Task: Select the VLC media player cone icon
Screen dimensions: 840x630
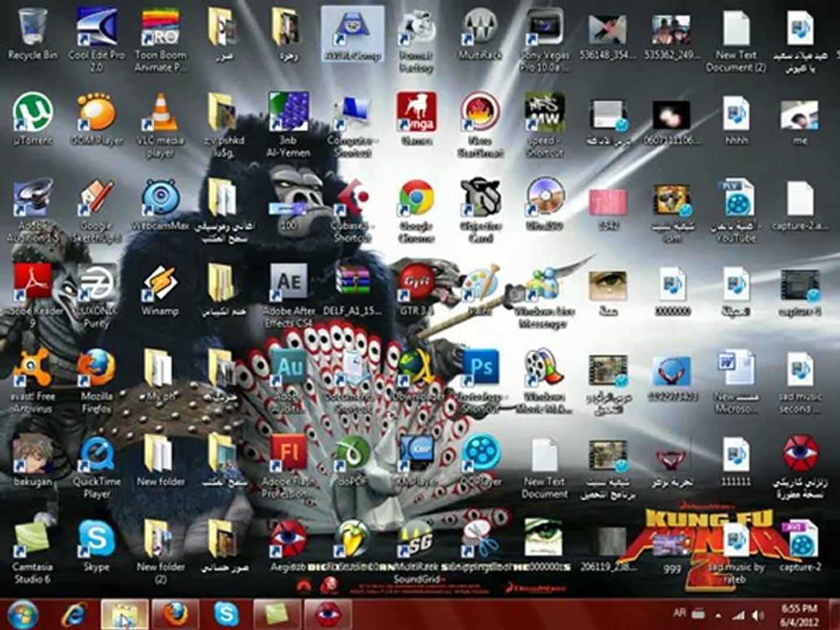Action: 160,125
